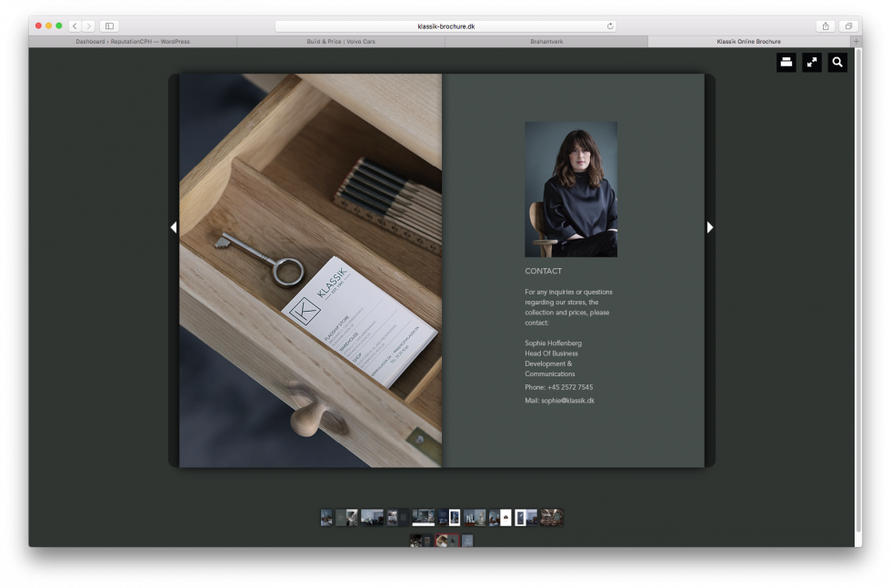
Task: Click the CONTACT heading
Action: tap(544, 271)
